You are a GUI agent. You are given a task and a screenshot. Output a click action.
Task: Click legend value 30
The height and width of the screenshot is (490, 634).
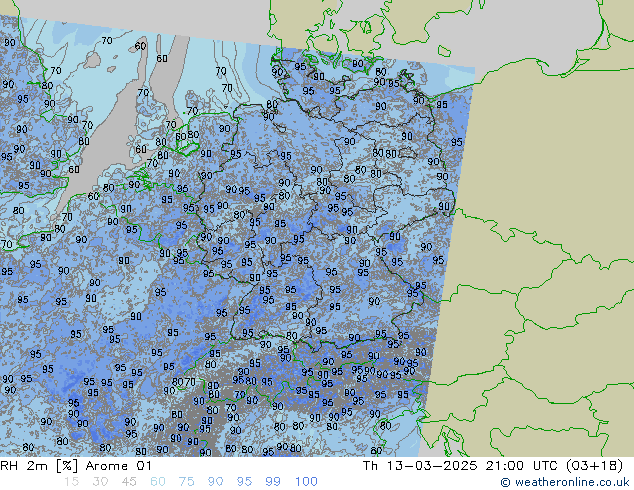pos(100,482)
